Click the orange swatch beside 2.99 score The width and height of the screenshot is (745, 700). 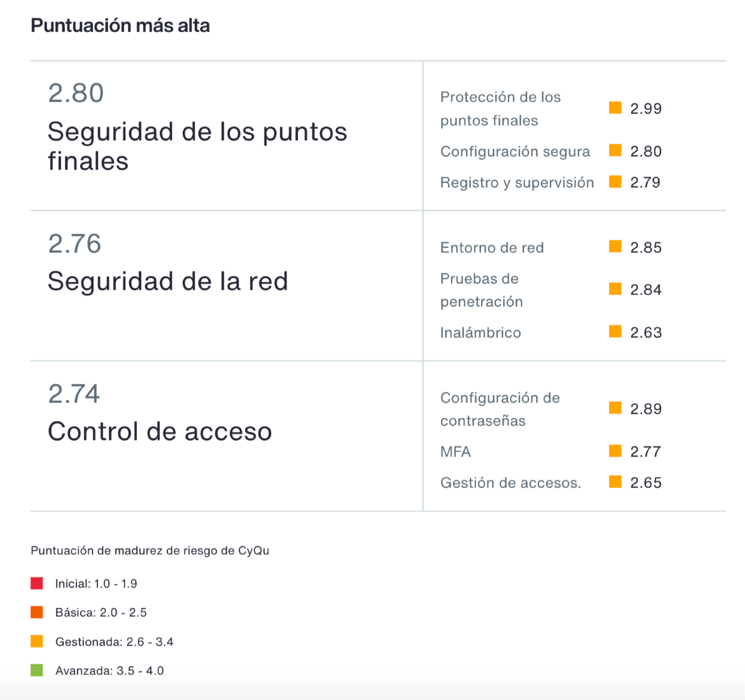pos(615,108)
